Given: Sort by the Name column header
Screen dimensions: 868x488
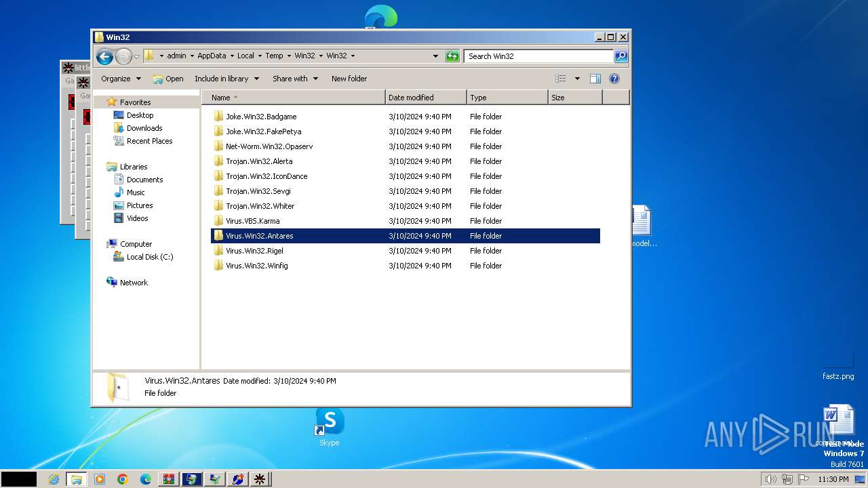Looking at the screenshot, I should [294, 98].
